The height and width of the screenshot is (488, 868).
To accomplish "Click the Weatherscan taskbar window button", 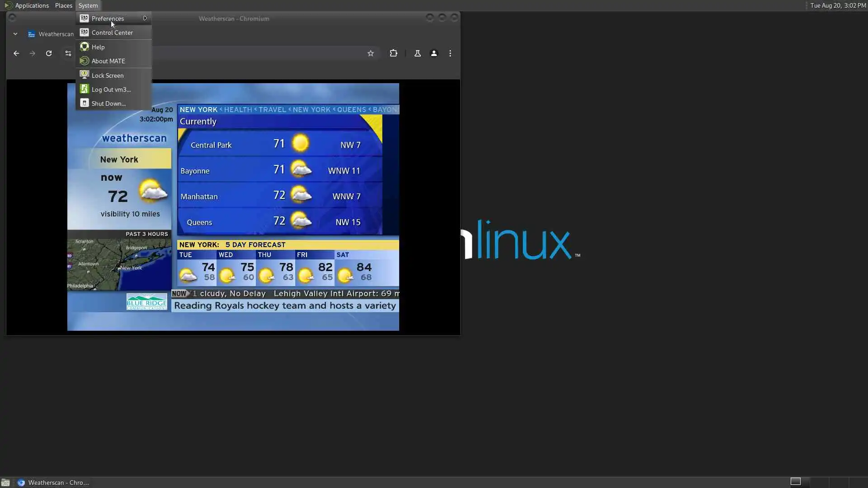I will coord(54,483).
